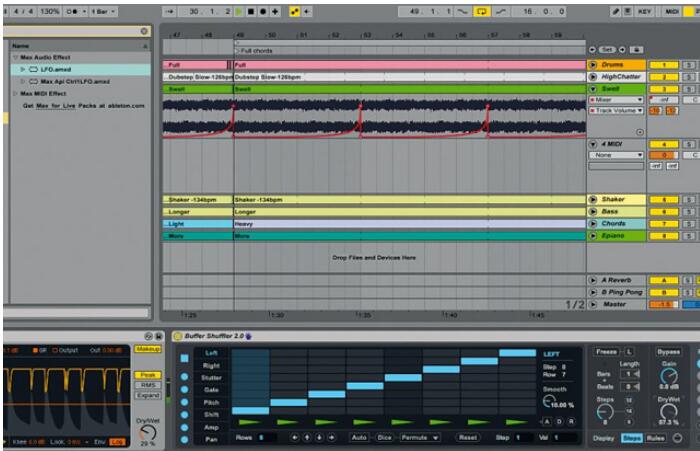Screen dimensions: 700x451
Task: Toggle Swell track activator 3
Action: (664, 89)
